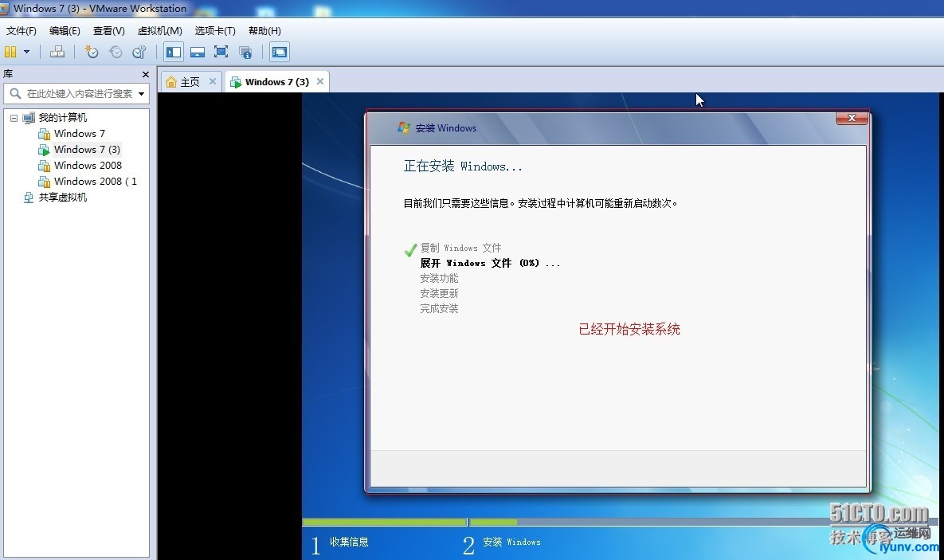
Task: Select 我的计算机 in the library tree
Action: click(63, 117)
